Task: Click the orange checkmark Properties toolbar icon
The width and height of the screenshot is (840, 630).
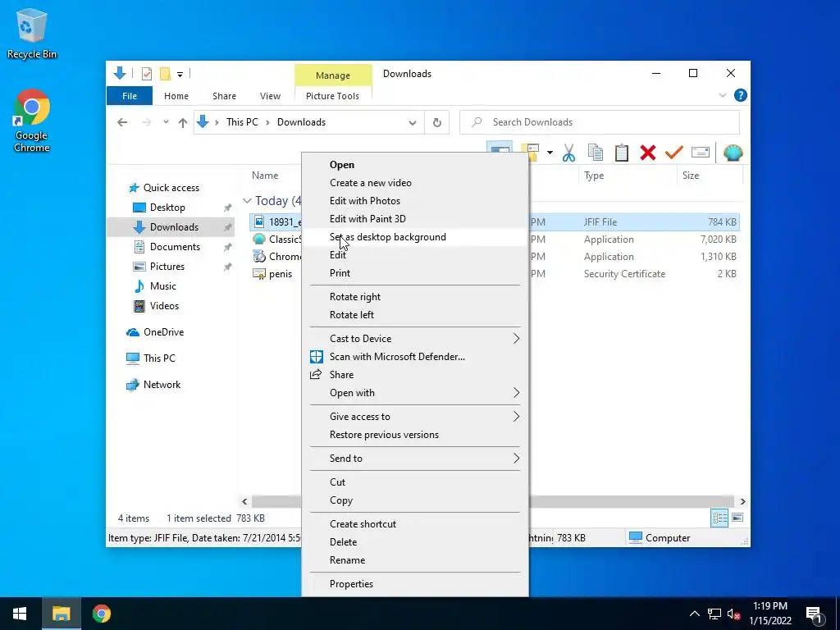Action: [x=674, y=153]
